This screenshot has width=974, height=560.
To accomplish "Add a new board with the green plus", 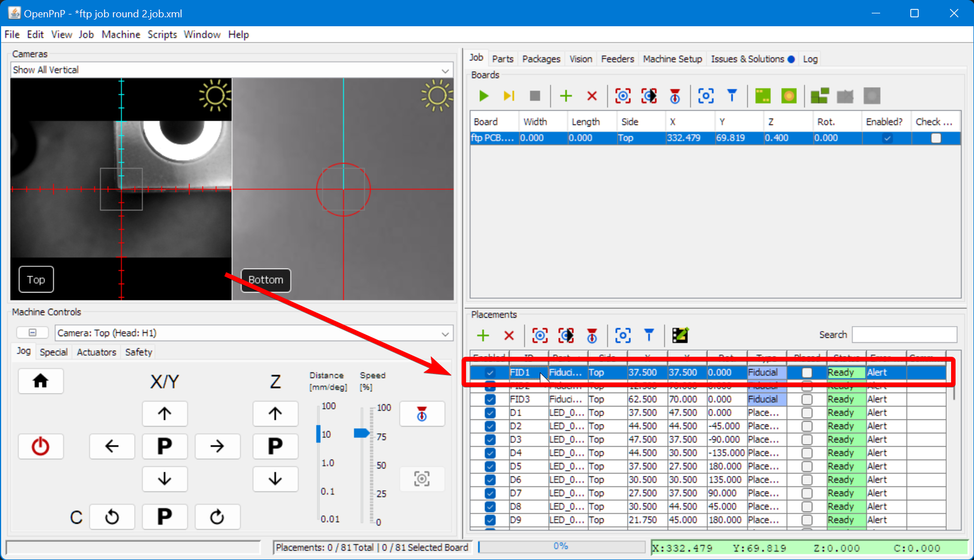I will tap(566, 96).
